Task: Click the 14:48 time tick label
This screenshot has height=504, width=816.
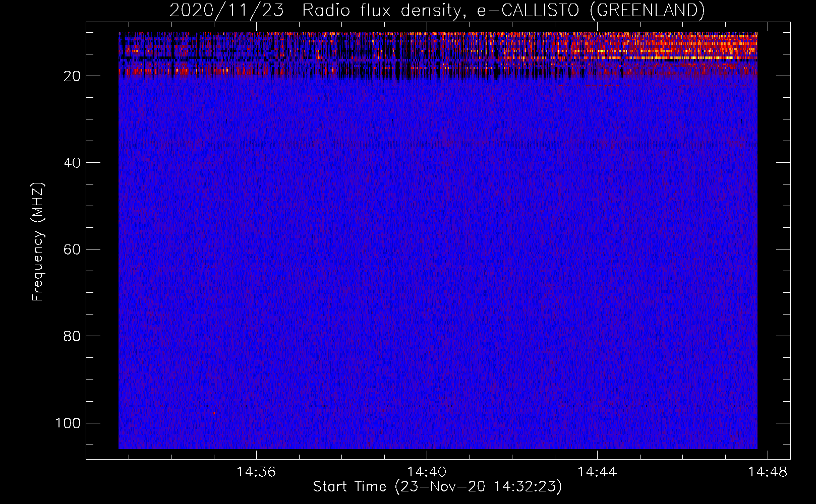Action: click(x=767, y=472)
